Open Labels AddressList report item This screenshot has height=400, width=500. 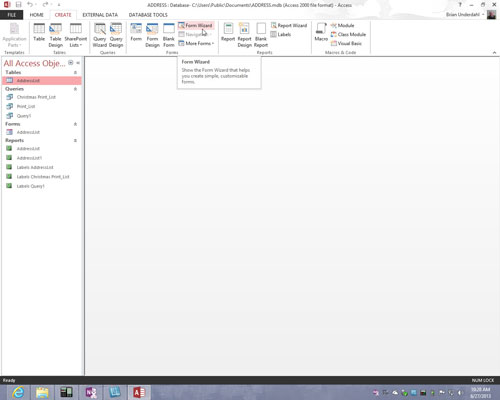(x=35, y=167)
